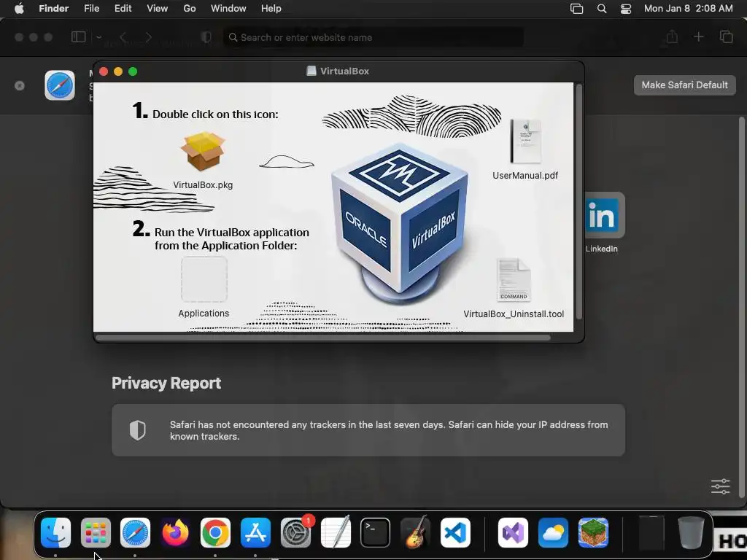Open the Weather app from the Dock

pos(553,532)
